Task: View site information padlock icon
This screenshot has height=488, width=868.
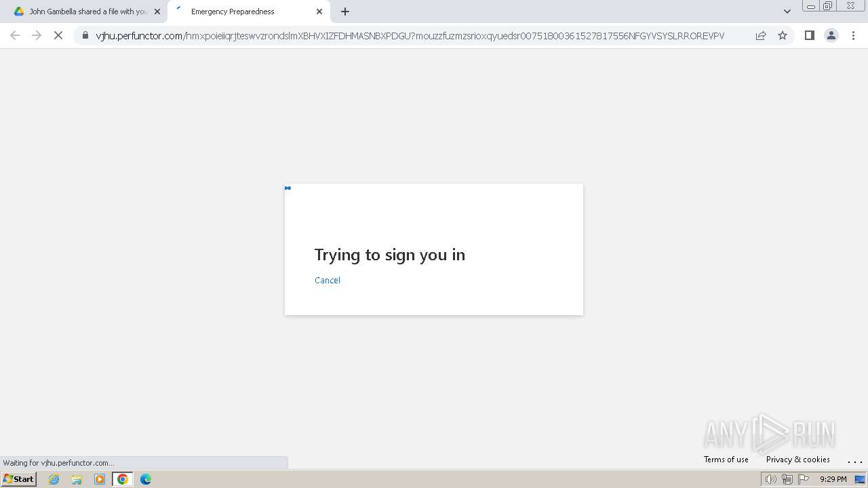Action: click(85, 35)
